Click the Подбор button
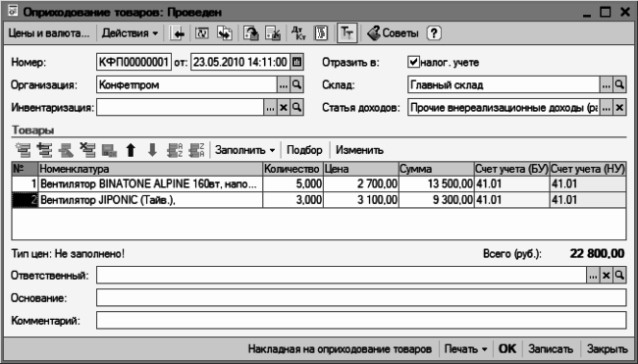Image resolution: width=638 pixels, height=364 pixels. pyautogui.click(x=304, y=150)
